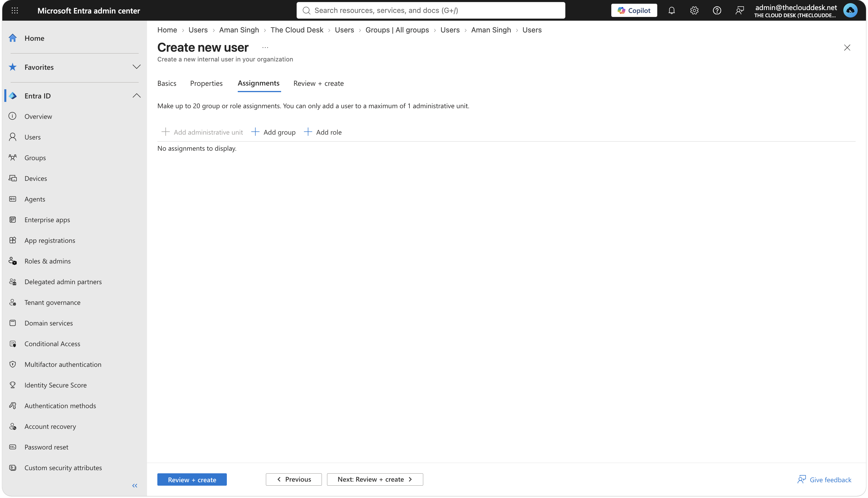Screen dimensions: 868x498
Task: Collapse the Entra ID section chevron
Action: 136,95
